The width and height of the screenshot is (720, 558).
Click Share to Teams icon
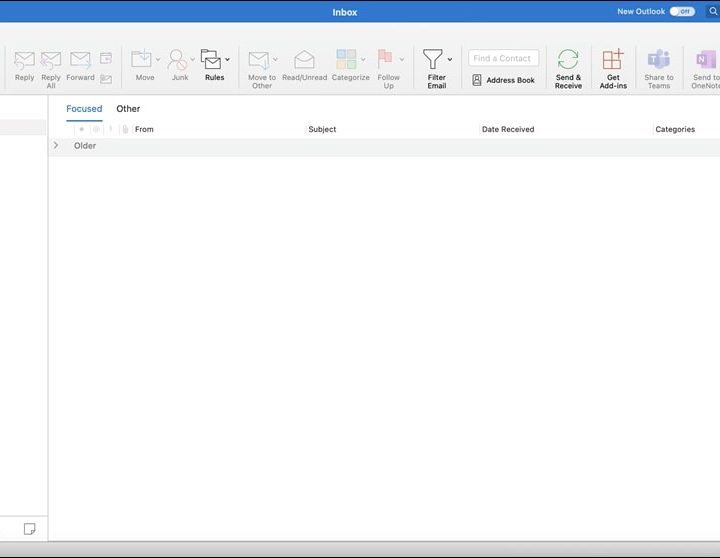pos(658,60)
